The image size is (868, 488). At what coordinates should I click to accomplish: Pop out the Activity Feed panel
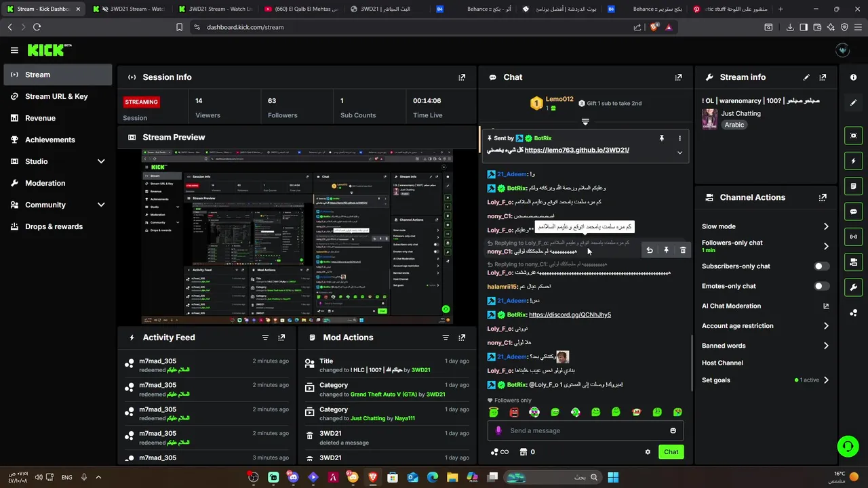[x=281, y=338]
